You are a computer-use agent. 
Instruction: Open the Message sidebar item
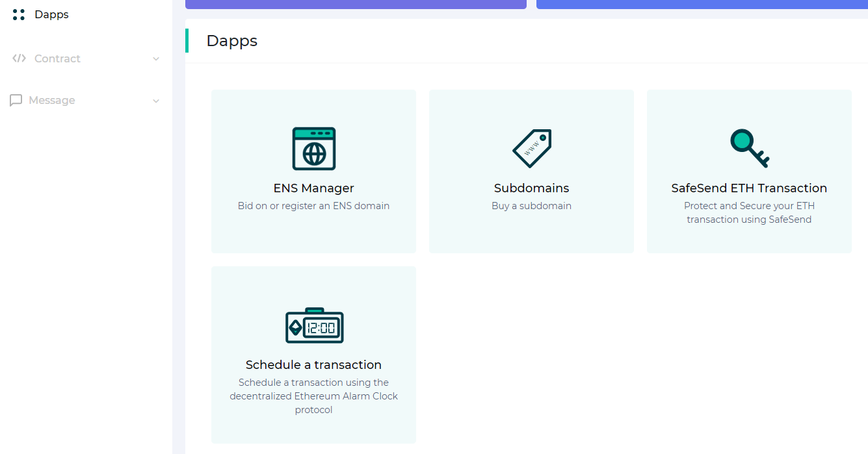52,100
